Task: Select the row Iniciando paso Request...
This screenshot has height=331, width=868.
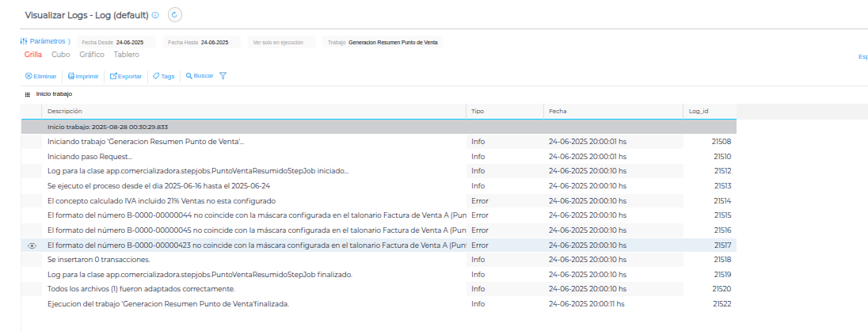Action: [379, 157]
